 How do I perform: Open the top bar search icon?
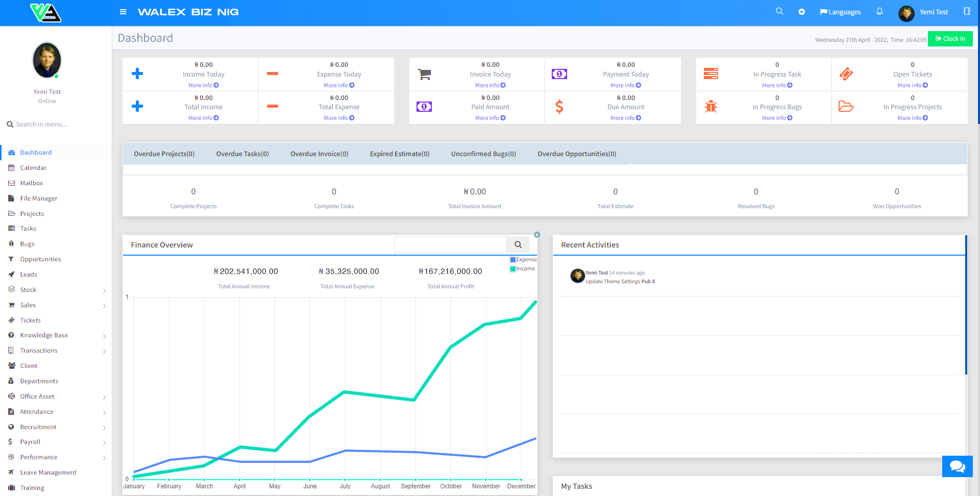(x=779, y=11)
